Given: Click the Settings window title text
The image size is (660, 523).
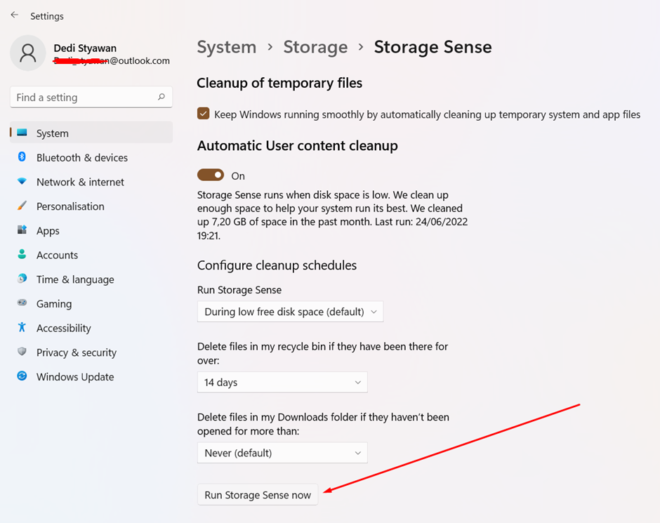Looking at the screenshot, I should (x=47, y=16).
